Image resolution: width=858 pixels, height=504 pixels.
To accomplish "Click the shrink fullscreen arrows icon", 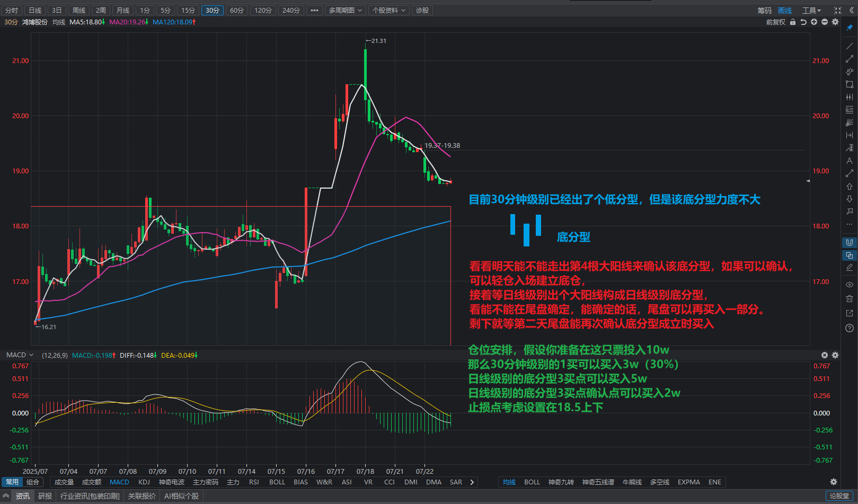I will 838,11.
